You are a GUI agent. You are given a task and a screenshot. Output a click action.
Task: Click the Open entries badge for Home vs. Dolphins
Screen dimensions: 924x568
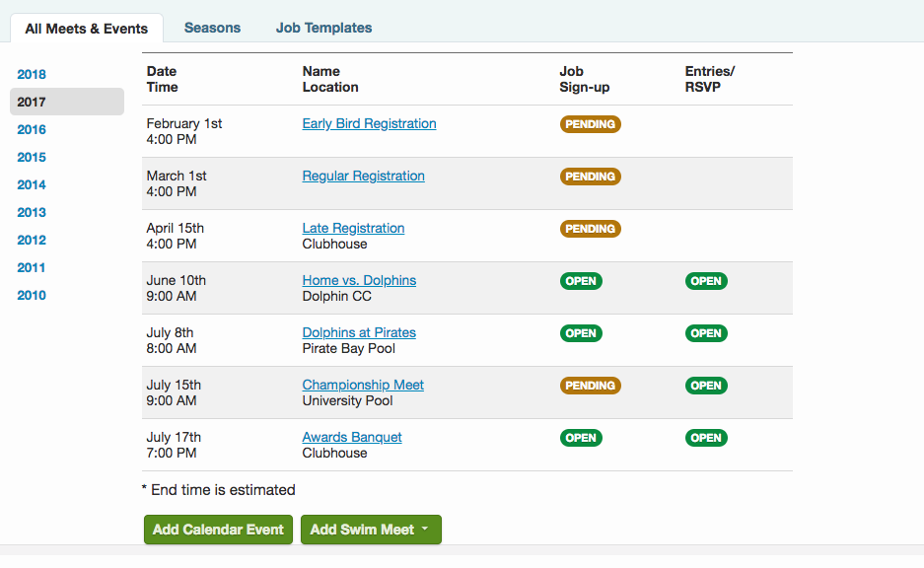click(706, 281)
